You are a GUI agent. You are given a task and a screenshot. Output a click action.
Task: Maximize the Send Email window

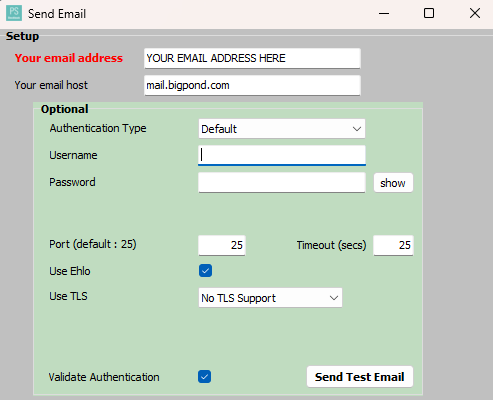[429, 13]
